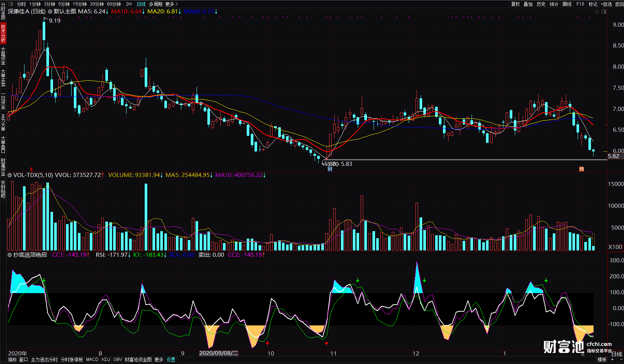The width and height of the screenshot is (624, 364).
Task: Click the 窗口 button at bottom
Action: [23, 360]
